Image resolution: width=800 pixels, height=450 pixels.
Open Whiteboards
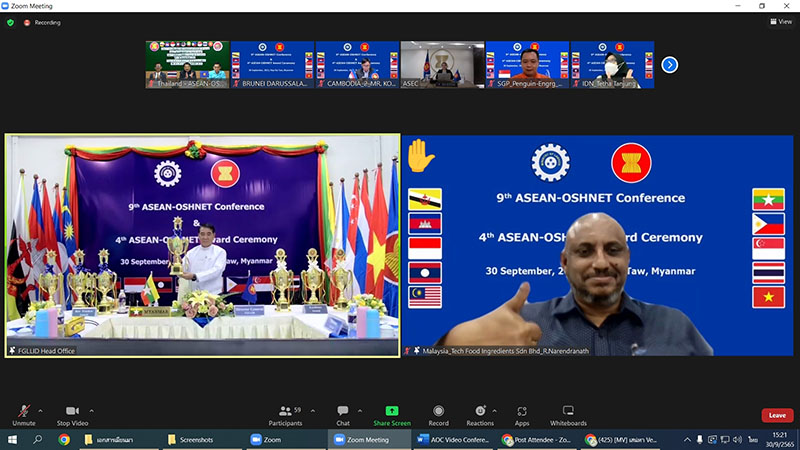tap(568, 414)
